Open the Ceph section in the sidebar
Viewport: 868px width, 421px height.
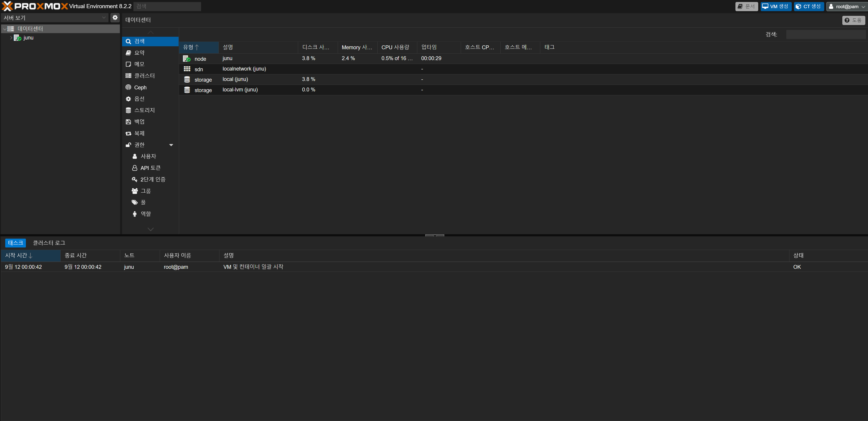pos(140,88)
